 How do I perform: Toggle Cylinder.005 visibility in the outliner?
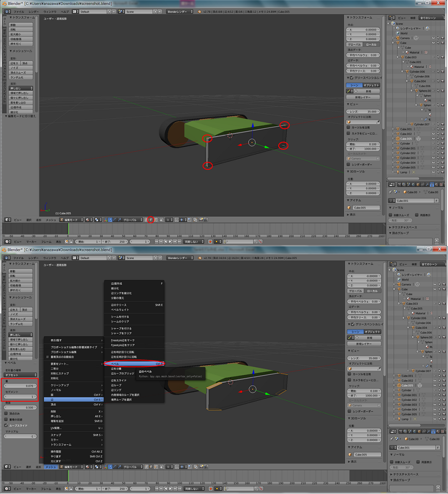[434, 167]
